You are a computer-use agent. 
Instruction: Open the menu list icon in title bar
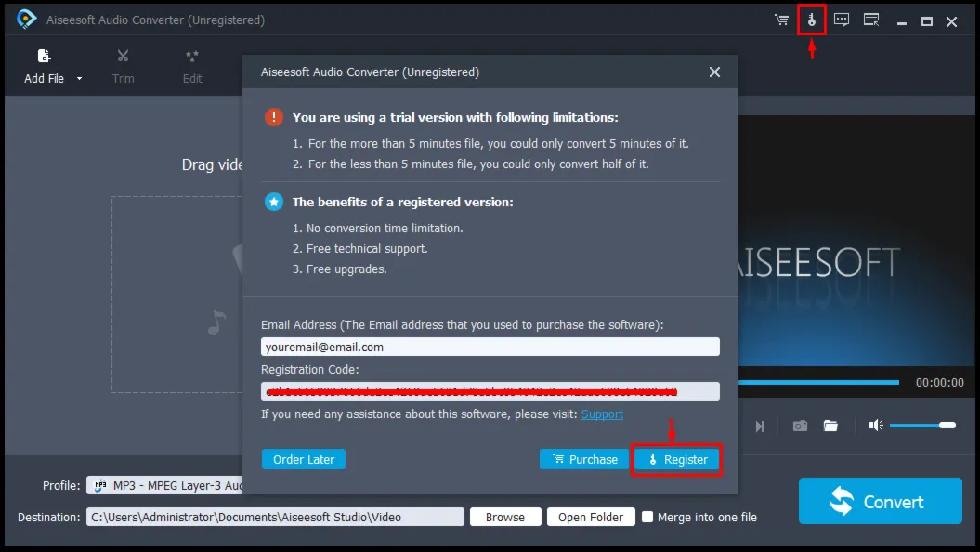pyautogui.click(x=871, y=20)
